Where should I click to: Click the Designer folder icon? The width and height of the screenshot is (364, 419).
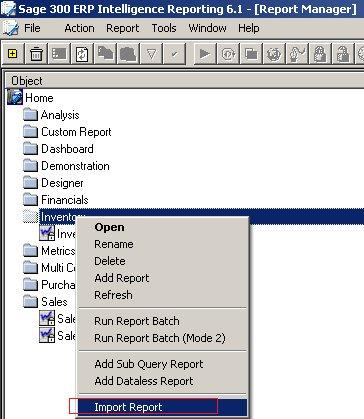31,183
